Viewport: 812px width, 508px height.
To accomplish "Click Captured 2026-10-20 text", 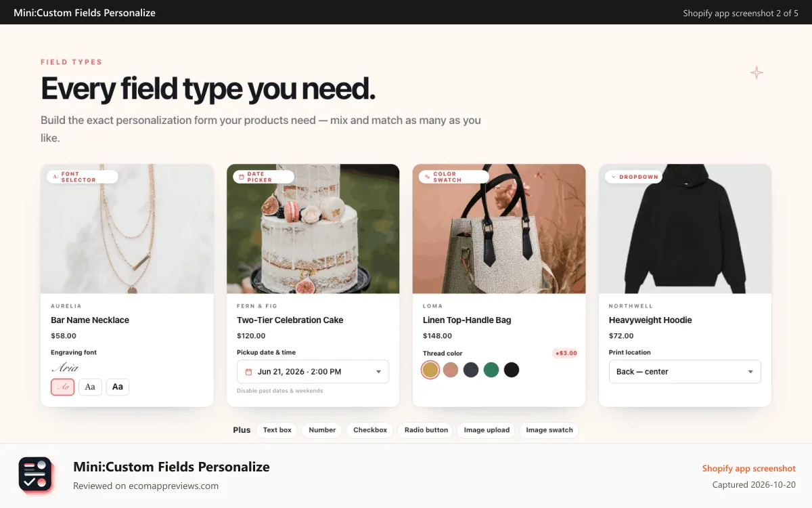I will (x=754, y=485).
